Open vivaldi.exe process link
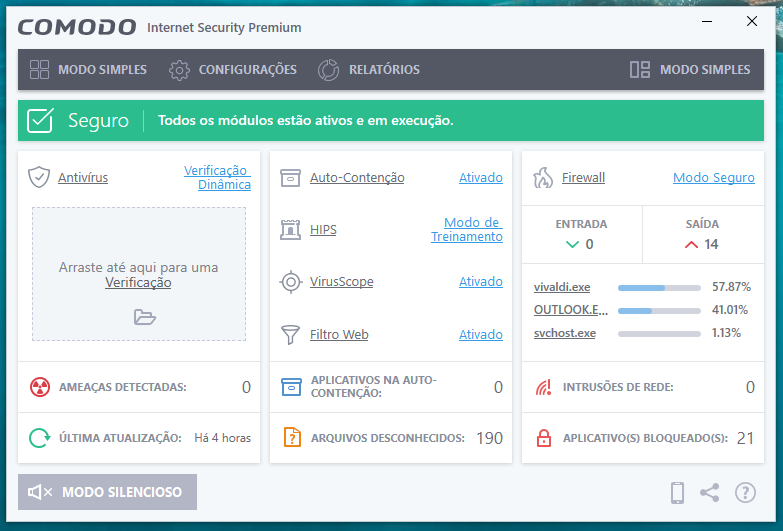Screen dimensions: 783x531 tap(562, 287)
